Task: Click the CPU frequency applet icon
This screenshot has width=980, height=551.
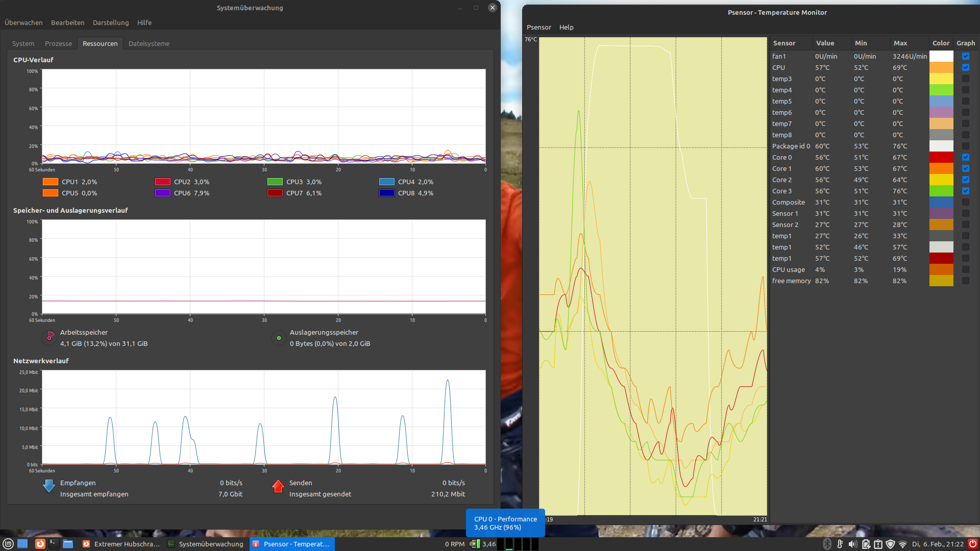Action: pyautogui.click(x=475, y=544)
